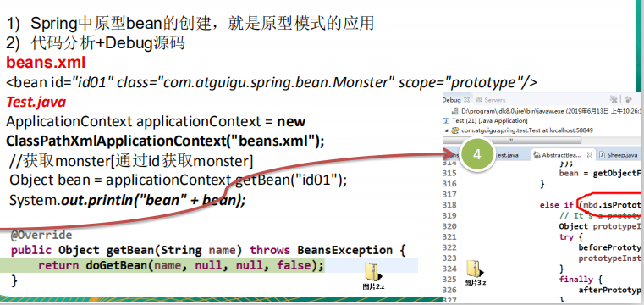Image resolution: width=644 pixels, height=305 pixels.
Task: Click the @Override annotation text
Action: click(41, 236)
